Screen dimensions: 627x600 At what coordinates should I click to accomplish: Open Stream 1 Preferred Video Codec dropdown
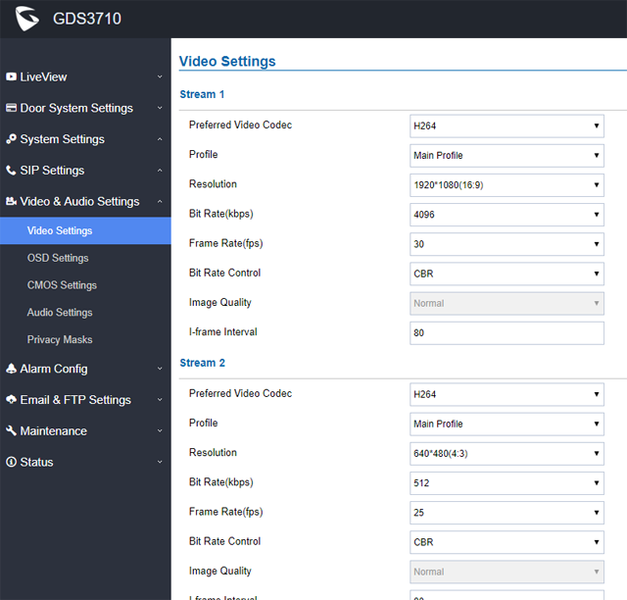507,126
